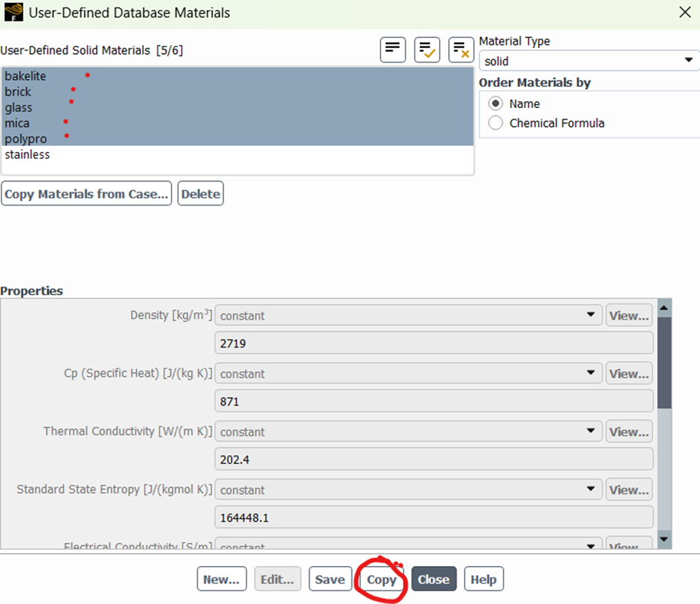700x604 pixels.
Task: Click the select all materials list icon
Action: (427, 49)
